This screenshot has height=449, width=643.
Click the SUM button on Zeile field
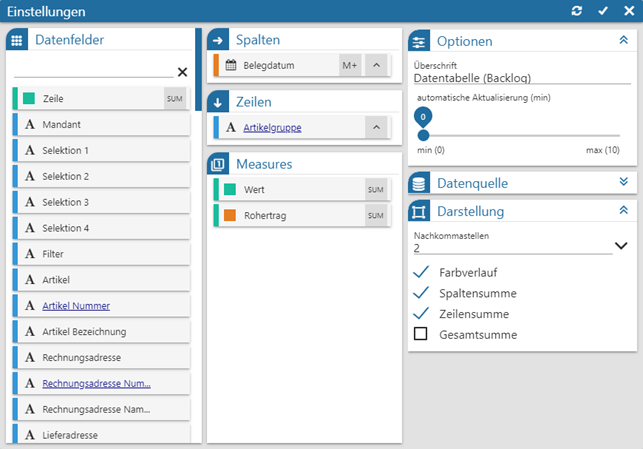tap(175, 99)
